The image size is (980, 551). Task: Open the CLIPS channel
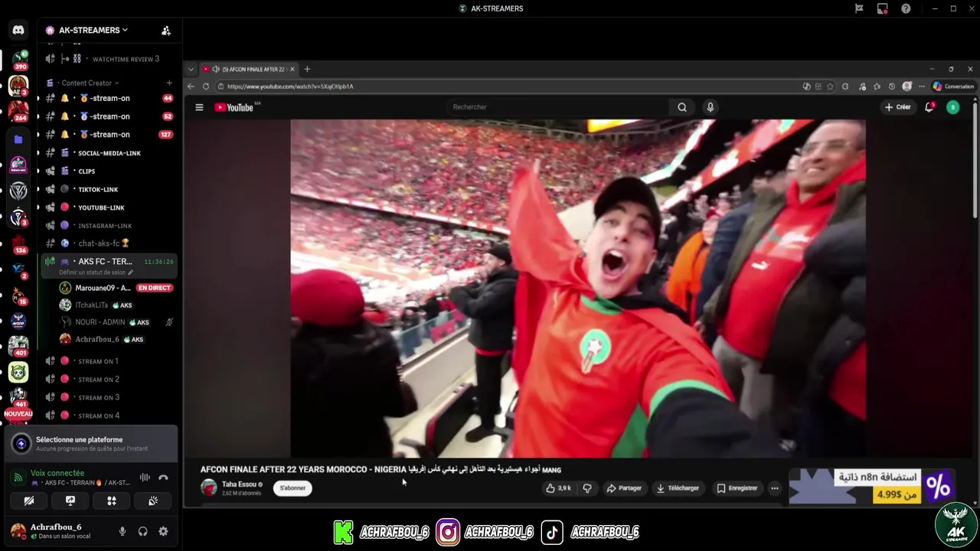pos(107,171)
